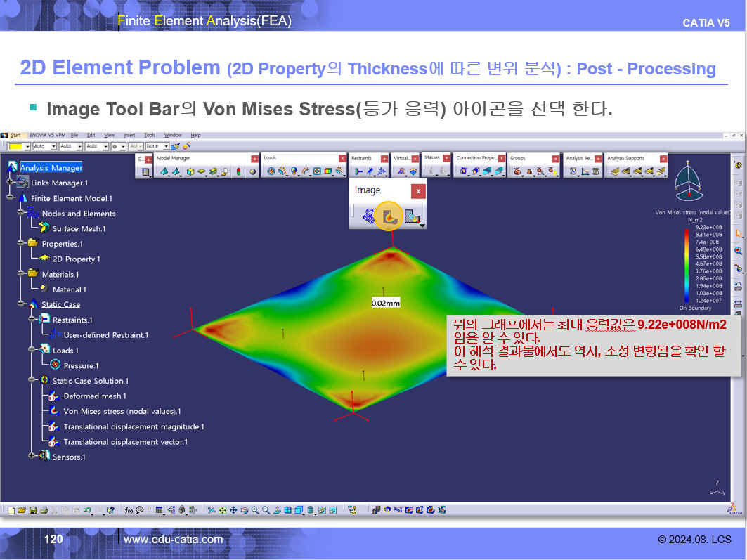Select Von Mises stress (nodal values).1 in tree
This screenshot has height=560, width=747.
click(x=122, y=412)
